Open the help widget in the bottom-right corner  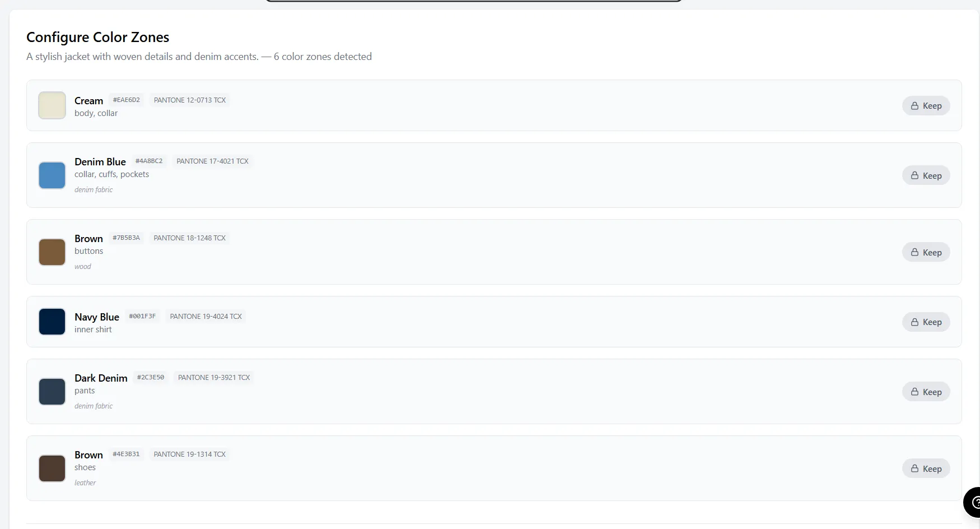coord(973,503)
